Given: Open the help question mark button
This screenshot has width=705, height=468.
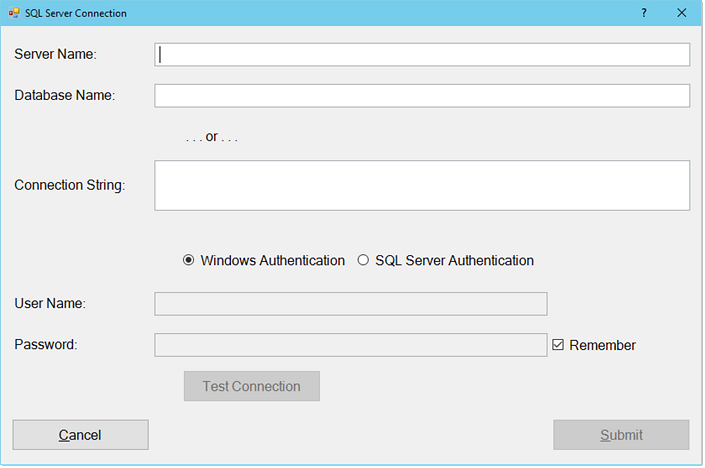Looking at the screenshot, I should (x=644, y=13).
